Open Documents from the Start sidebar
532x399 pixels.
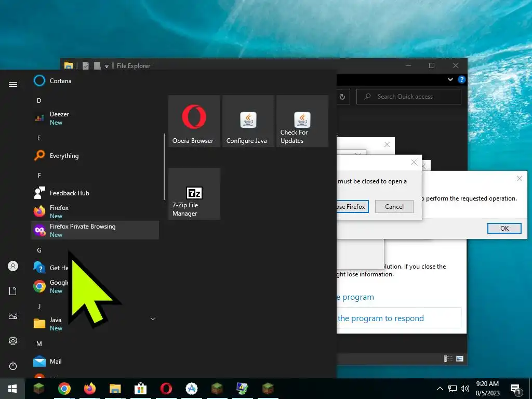coord(13,291)
